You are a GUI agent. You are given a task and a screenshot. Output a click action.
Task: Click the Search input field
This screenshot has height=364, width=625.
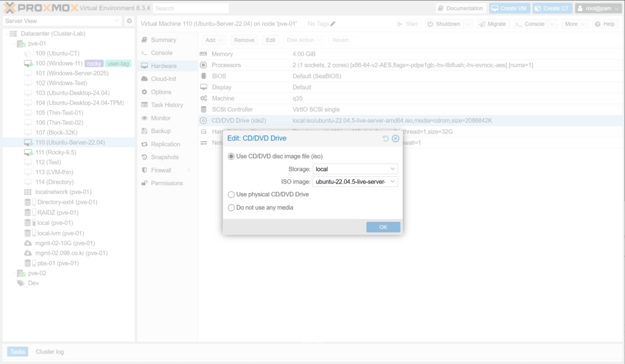coord(190,9)
